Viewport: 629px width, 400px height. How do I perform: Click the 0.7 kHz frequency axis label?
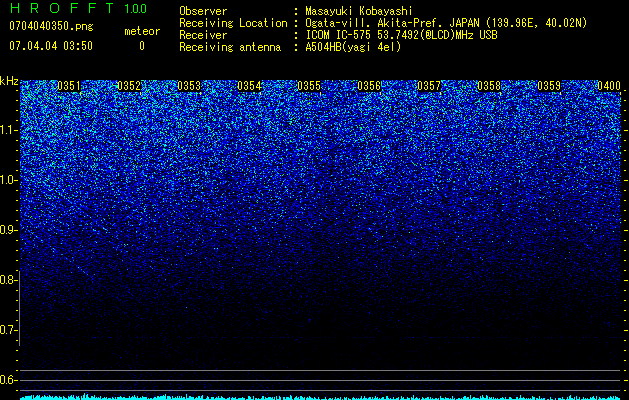click(x=8, y=330)
